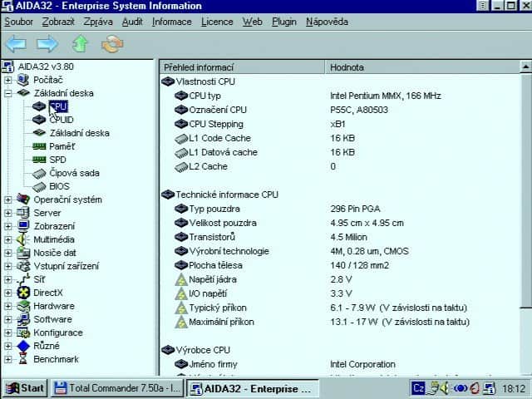Click the SPD memory module icon
Image resolution: width=532 pixels, height=399 pixels.
point(39,160)
